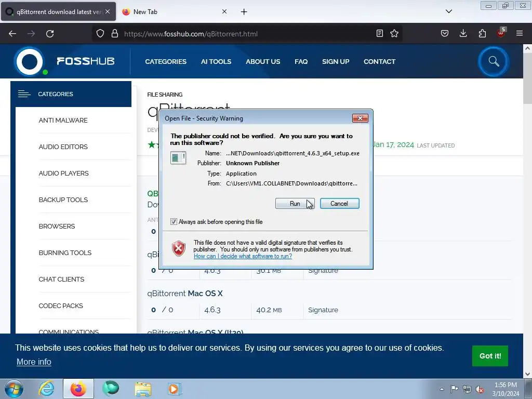This screenshot has width=532, height=399.
Task: Click FILE SHARING breadcrumb label
Action: pos(165,95)
